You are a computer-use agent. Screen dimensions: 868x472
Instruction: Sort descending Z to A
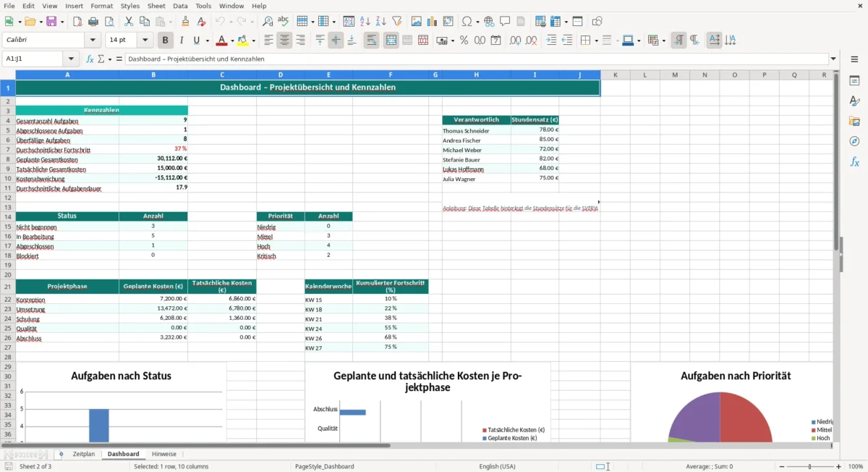click(x=380, y=22)
